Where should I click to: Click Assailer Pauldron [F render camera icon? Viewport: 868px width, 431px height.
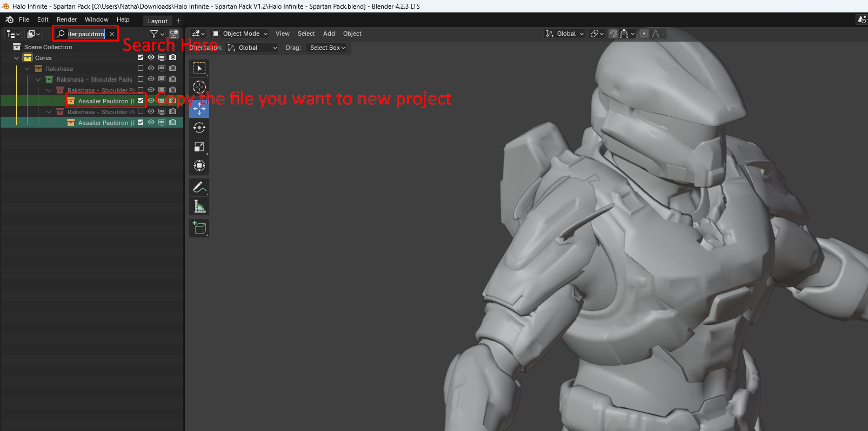(173, 122)
